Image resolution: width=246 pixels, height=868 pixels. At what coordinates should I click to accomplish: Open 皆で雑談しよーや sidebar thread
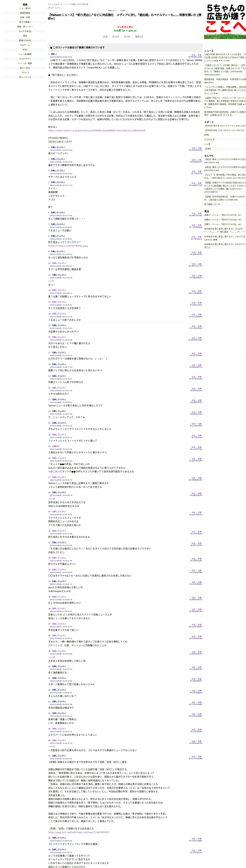click(x=212, y=204)
